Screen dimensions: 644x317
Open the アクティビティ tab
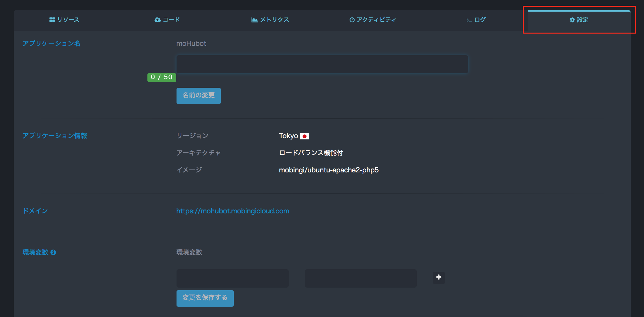(x=376, y=19)
